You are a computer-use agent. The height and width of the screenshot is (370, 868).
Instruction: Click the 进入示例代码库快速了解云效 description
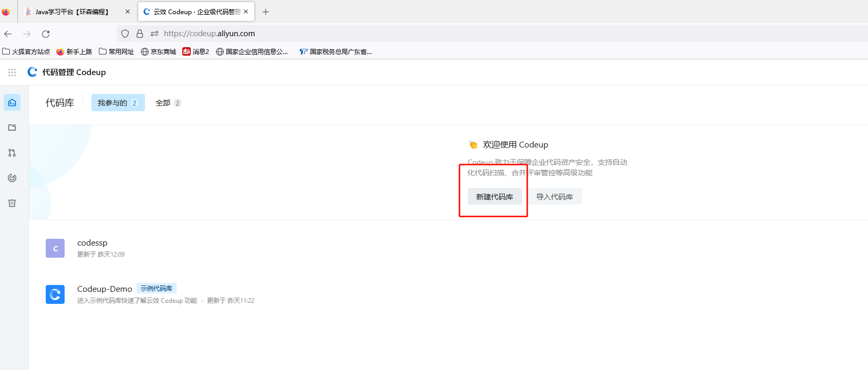pos(137,301)
